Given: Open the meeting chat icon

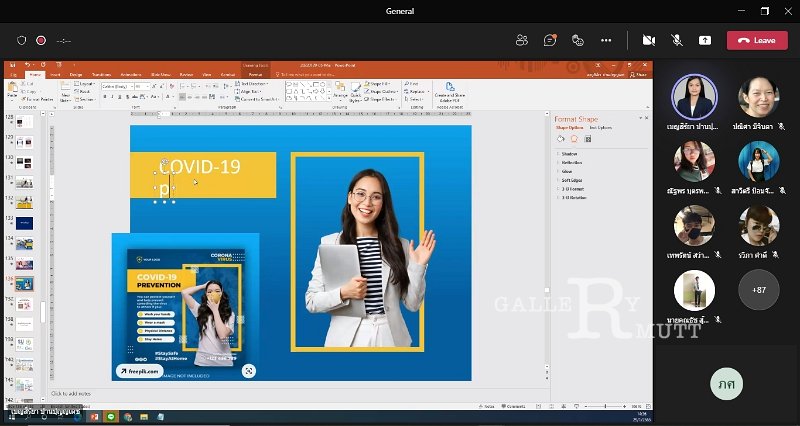Looking at the screenshot, I should (549, 40).
